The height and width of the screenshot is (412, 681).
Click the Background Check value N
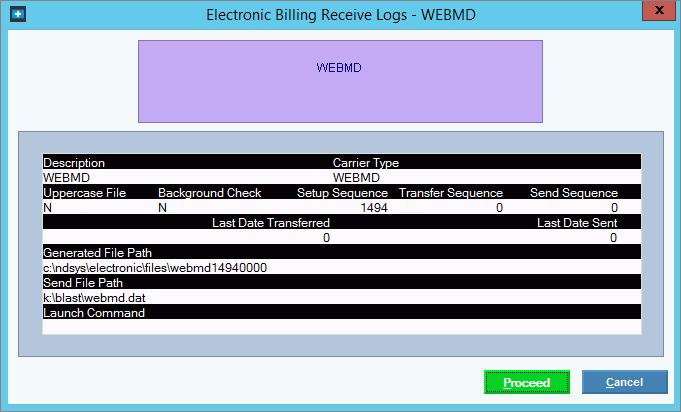point(162,208)
